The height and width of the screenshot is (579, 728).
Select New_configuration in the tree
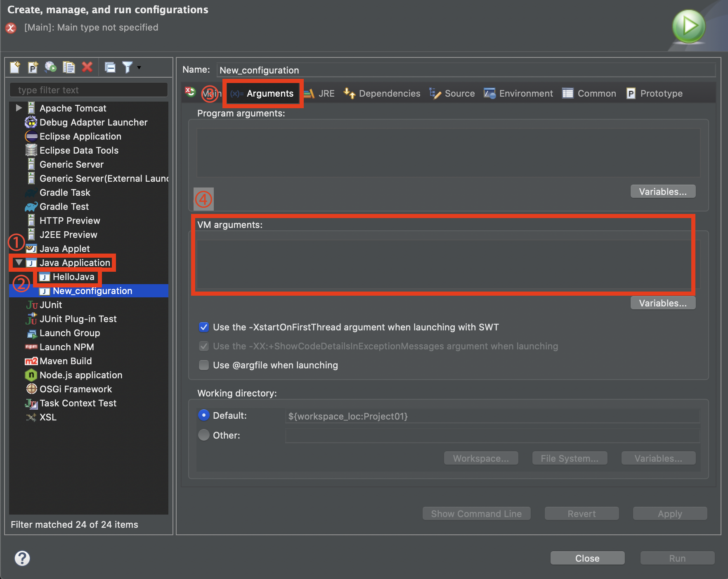pos(92,291)
